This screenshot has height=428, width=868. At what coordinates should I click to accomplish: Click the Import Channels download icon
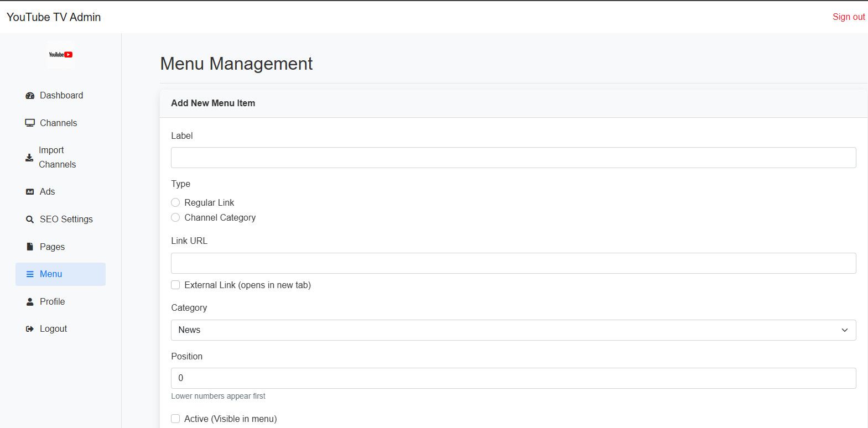pos(29,158)
